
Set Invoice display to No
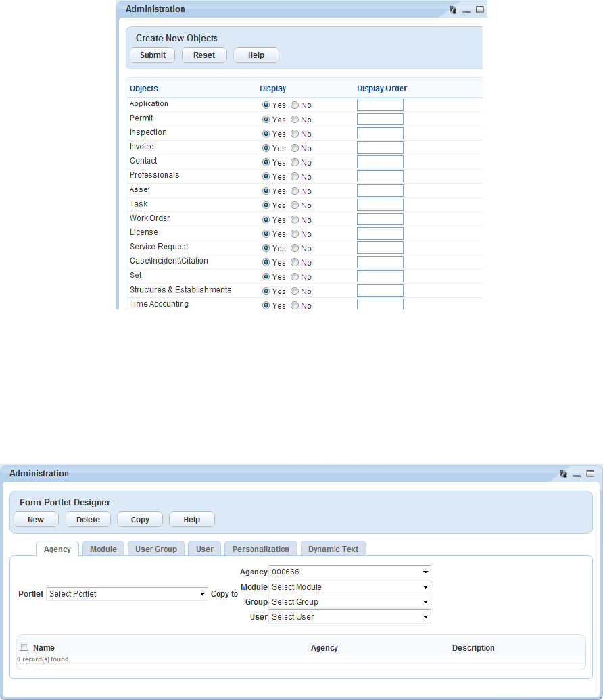pyautogui.click(x=294, y=148)
